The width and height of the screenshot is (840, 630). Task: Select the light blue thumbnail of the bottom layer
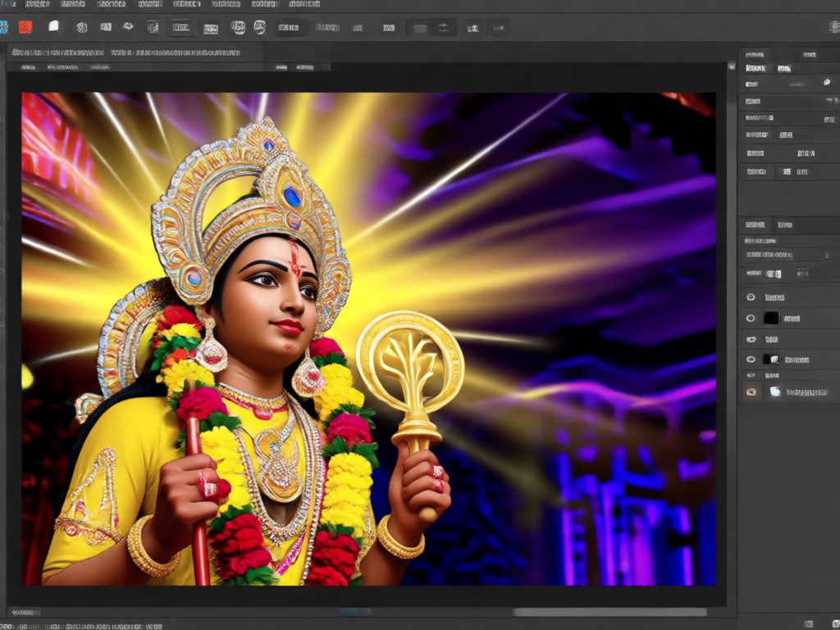(775, 391)
